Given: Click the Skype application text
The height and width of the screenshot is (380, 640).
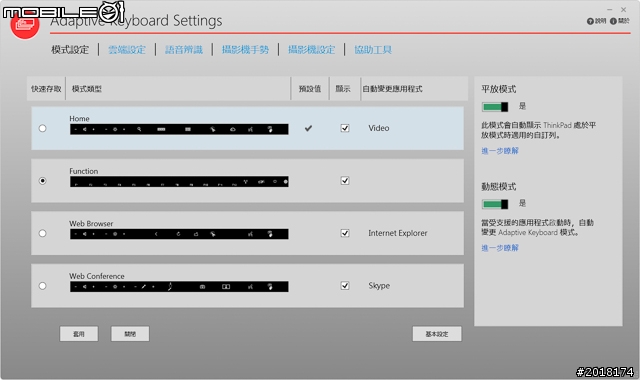Looking at the screenshot, I should pos(379,286).
